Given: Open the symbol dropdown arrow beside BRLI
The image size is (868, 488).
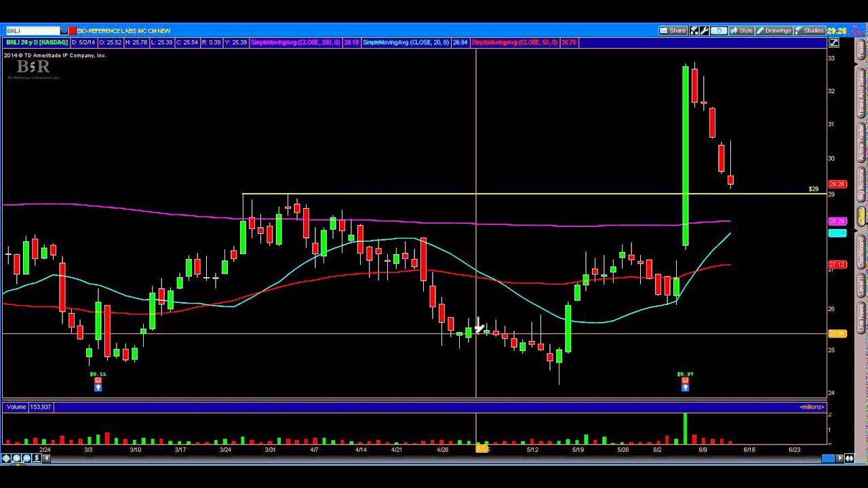Looking at the screenshot, I should (x=64, y=30).
